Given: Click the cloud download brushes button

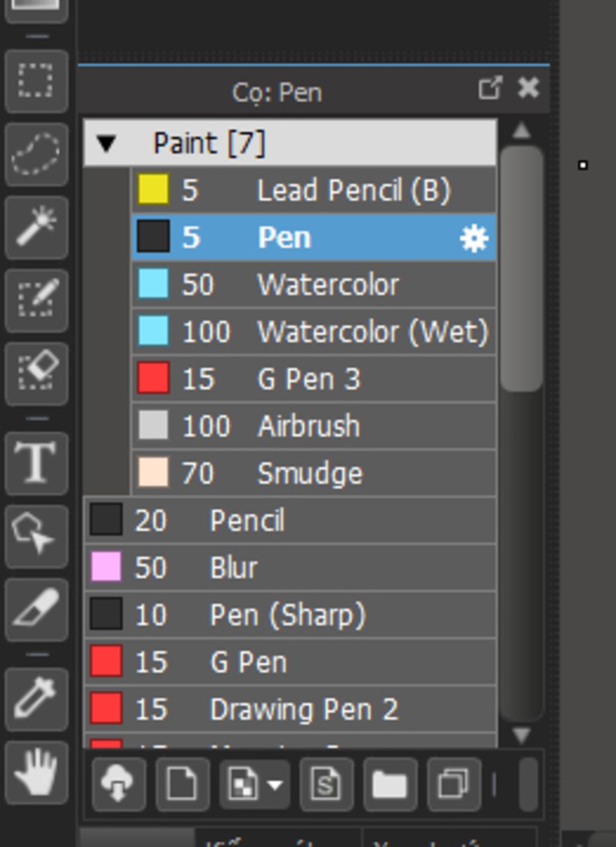Looking at the screenshot, I should [x=118, y=784].
